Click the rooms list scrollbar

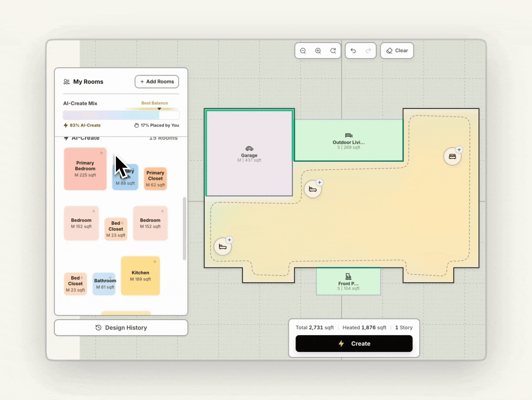(x=184, y=229)
